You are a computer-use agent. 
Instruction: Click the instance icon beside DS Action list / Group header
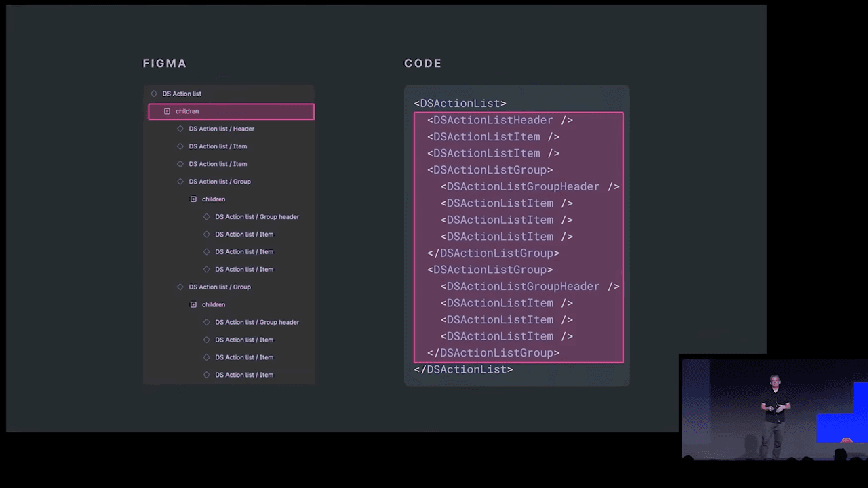pos(207,216)
